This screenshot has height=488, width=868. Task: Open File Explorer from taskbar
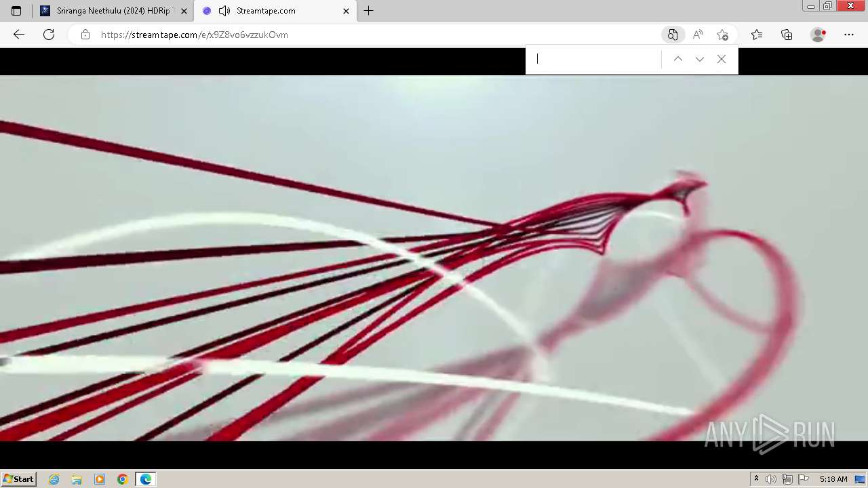[77, 479]
